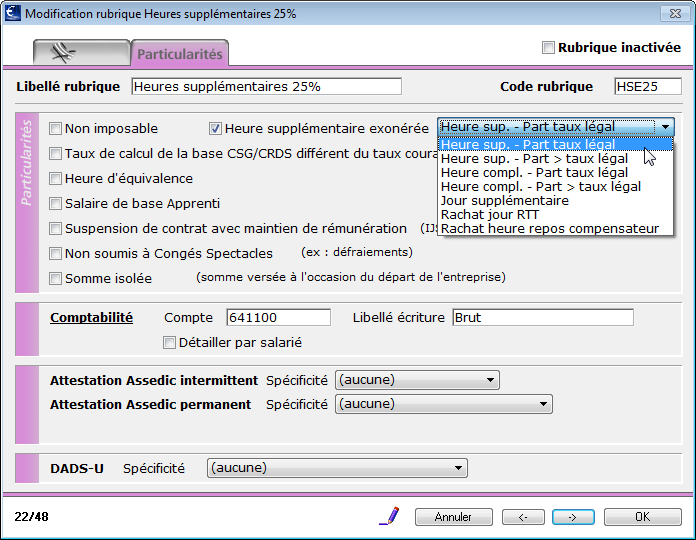Click the Libellé rubrique text field
Image resolution: width=696 pixels, height=540 pixels.
[266, 86]
